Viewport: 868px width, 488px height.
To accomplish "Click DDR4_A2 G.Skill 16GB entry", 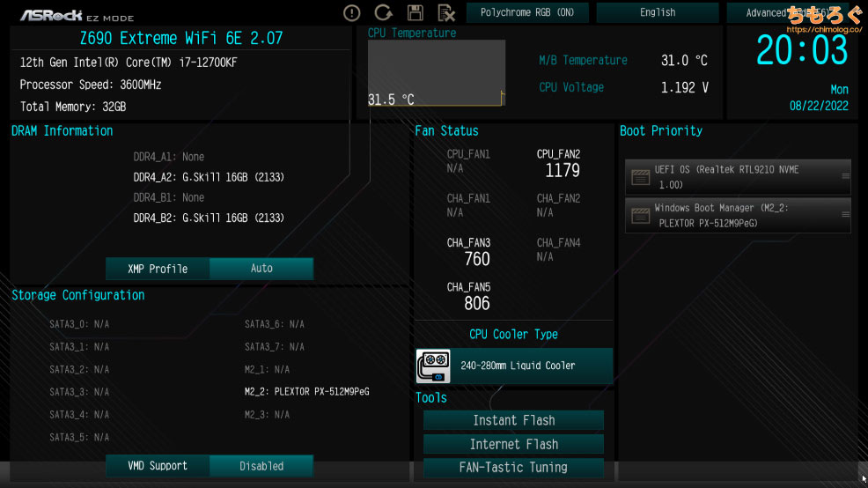I will [209, 177].
